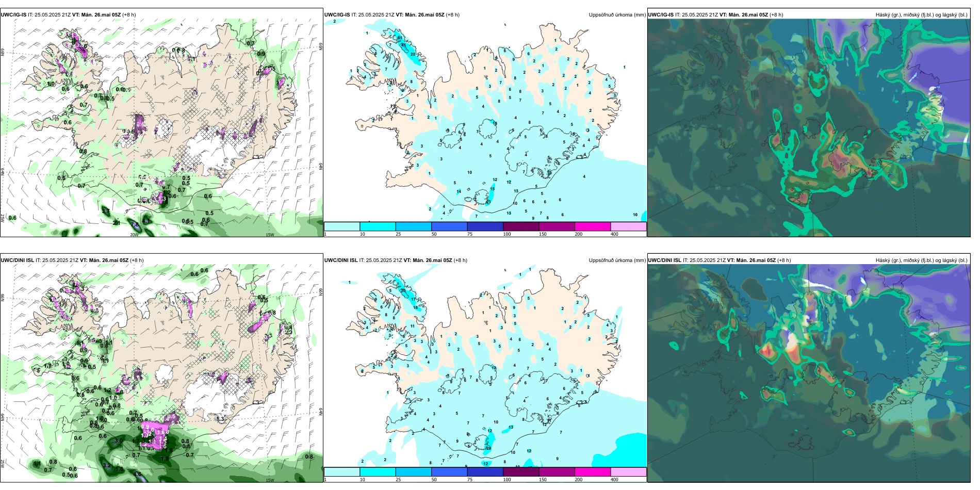Image resolution: width=980 pixels, height=490 pixels.
Task: Click the UWC/DINI ISL title above the cloud map
Action: (665, 260)
